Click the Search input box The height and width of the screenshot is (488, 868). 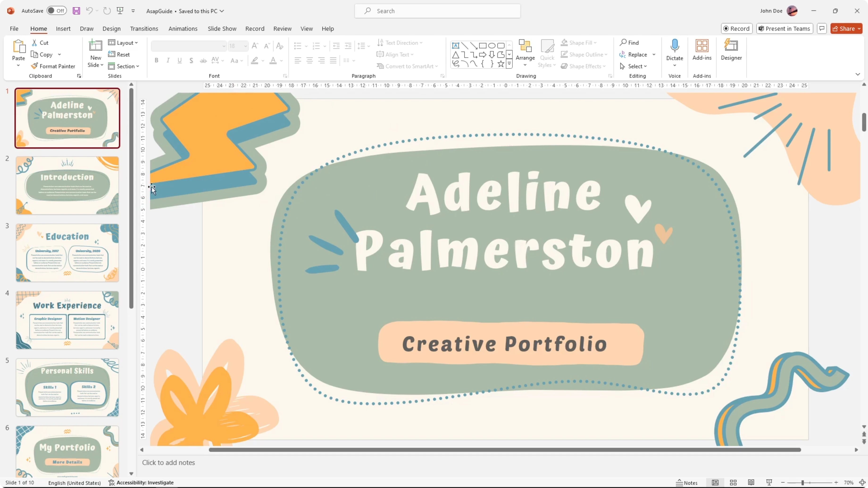437,11
